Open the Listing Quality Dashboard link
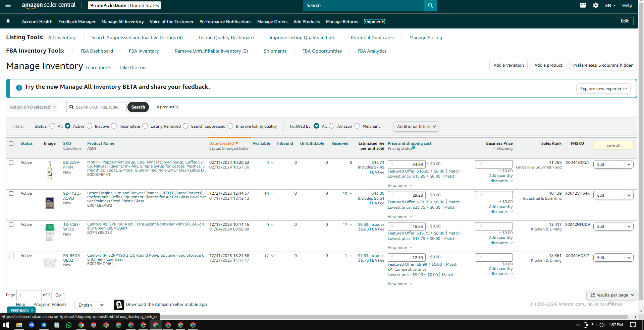 click(x=226, y=38)
